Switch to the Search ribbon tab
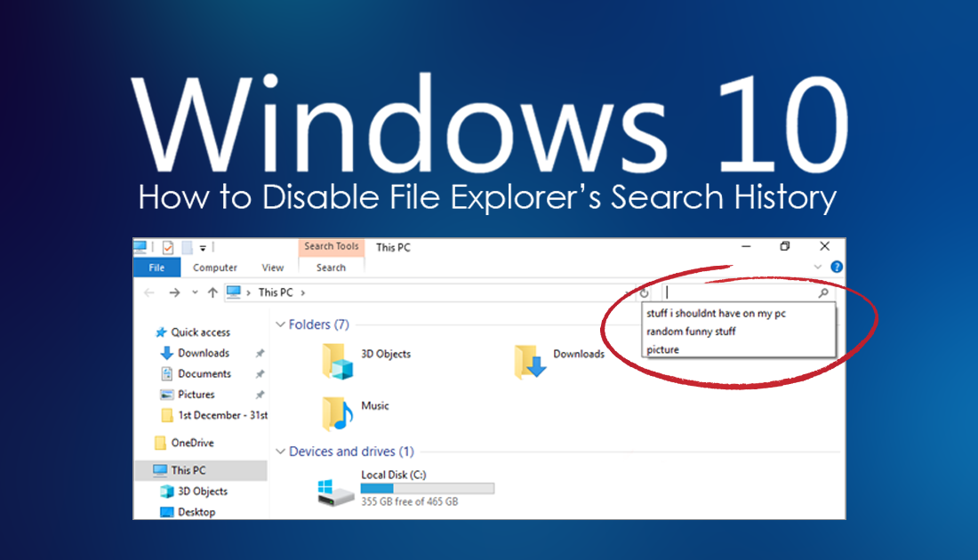This screenshot has width=978, height=560. point(331,268)
